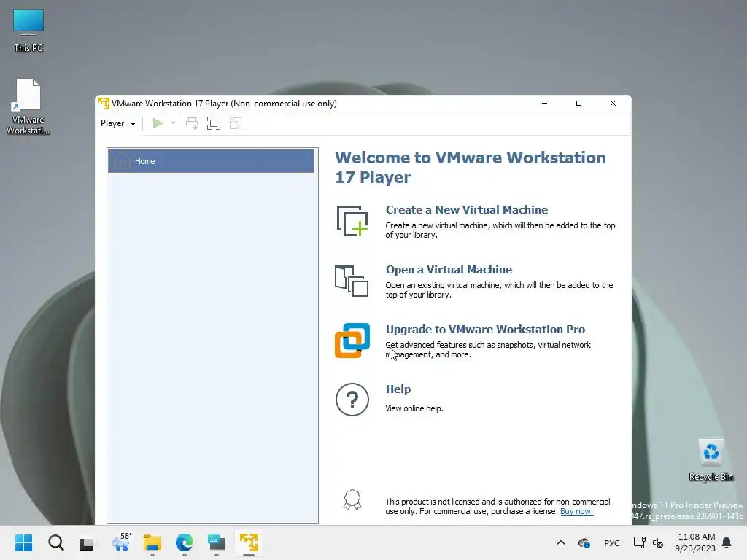
Task: Open the Create a New Virtual Machine link
Action: tap(466, 209)
